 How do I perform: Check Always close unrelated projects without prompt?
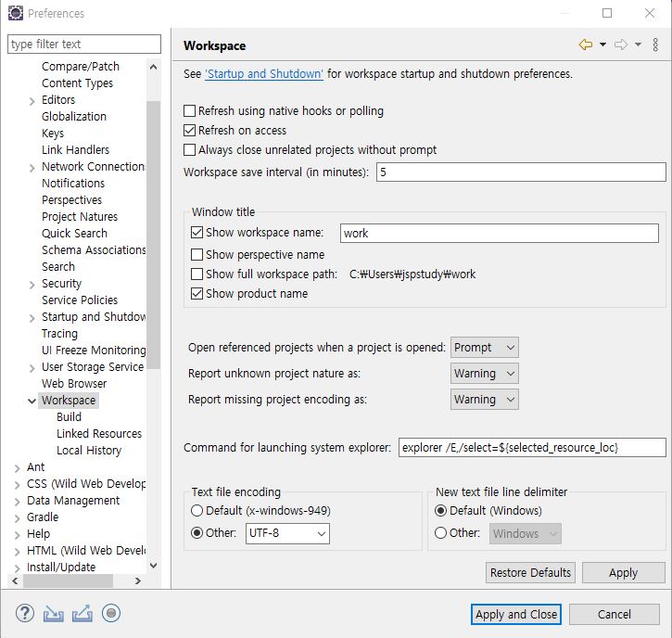click(x=189, y=150)
